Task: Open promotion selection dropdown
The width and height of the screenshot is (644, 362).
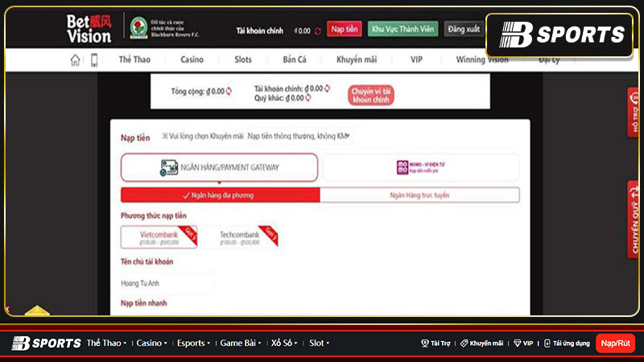Action: point(299,136)
